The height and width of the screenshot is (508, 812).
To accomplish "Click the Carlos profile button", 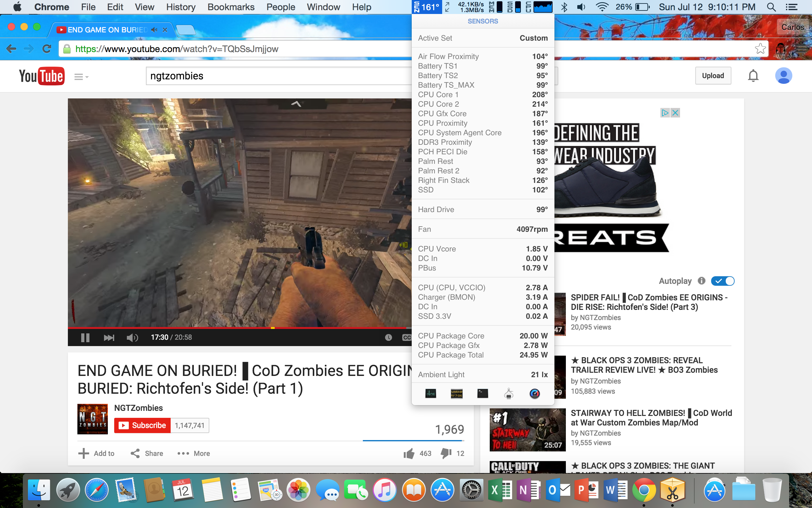I will [x=793, y=27].
